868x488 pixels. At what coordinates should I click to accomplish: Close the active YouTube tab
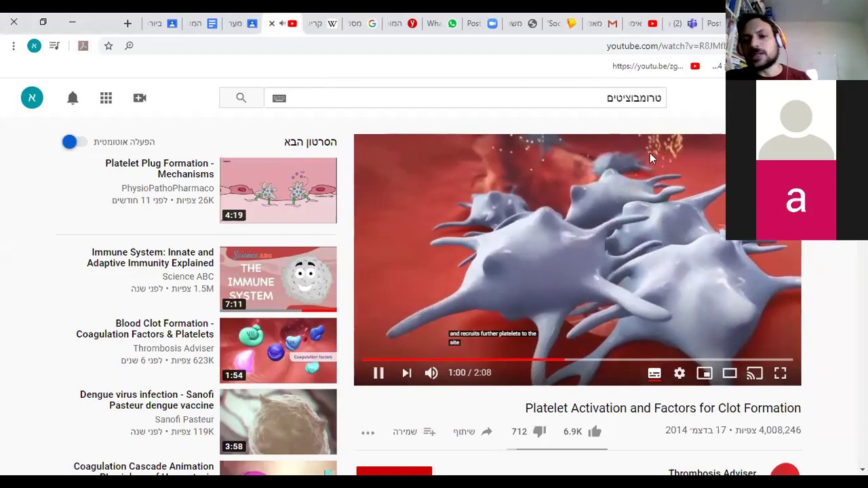click(272, 24)
